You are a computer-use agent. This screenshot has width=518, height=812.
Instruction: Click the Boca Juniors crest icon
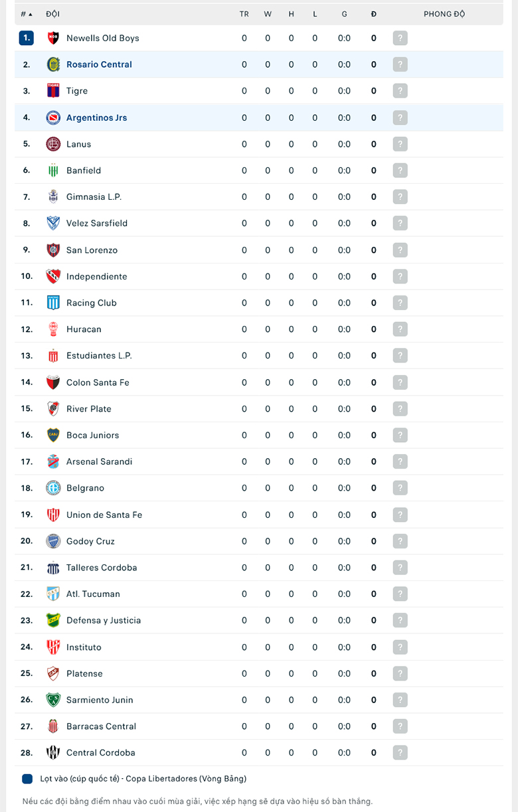(53, 435)
